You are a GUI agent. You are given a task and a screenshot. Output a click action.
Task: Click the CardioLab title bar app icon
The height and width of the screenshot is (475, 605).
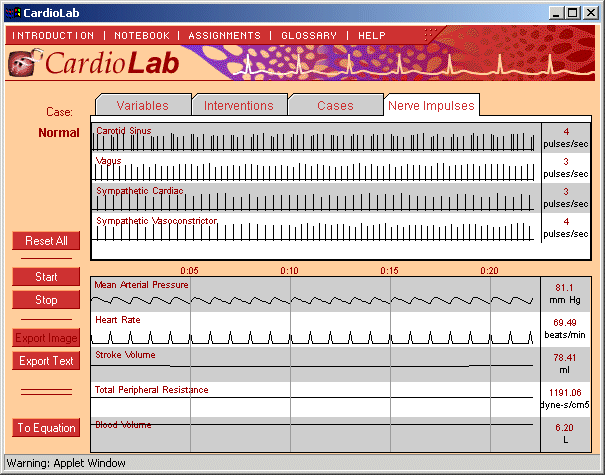coord(13,13)
